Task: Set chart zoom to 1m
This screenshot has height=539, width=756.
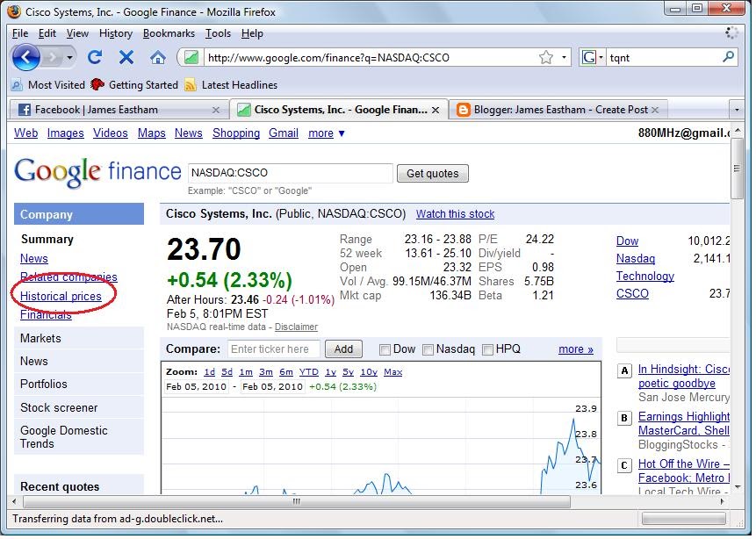Action: coord(246,372)
